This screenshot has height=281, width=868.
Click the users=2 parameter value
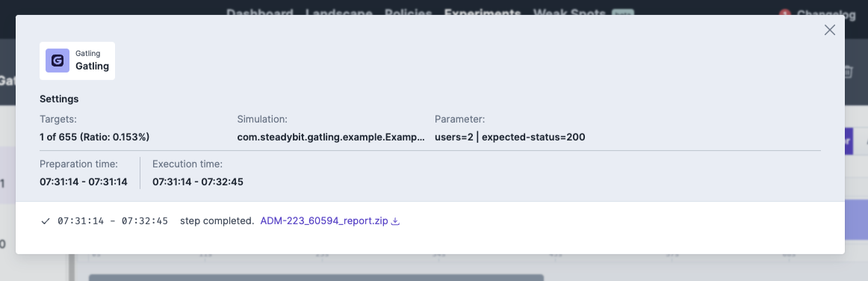(x=454, y=137)
